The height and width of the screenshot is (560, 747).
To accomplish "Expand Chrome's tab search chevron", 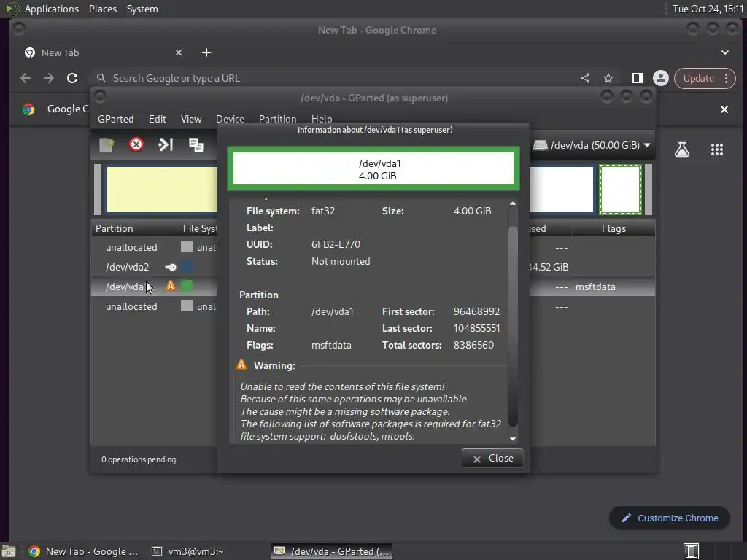I will (724, 52).
